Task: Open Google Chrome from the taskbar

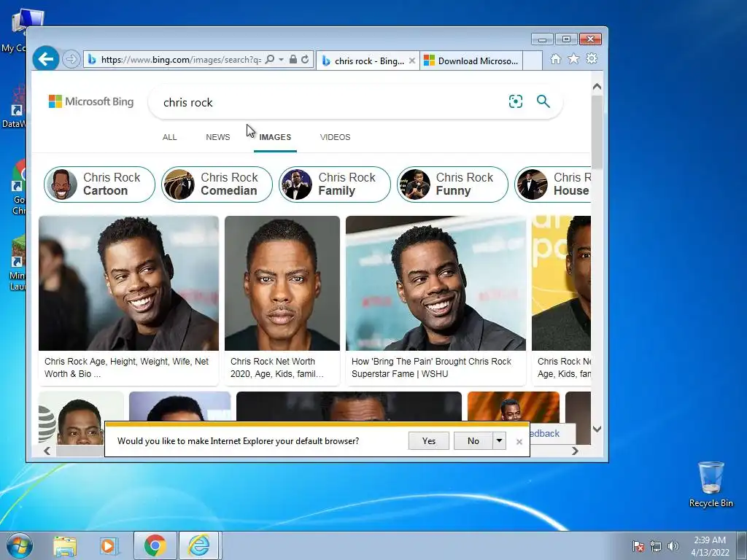Action: 155,545
